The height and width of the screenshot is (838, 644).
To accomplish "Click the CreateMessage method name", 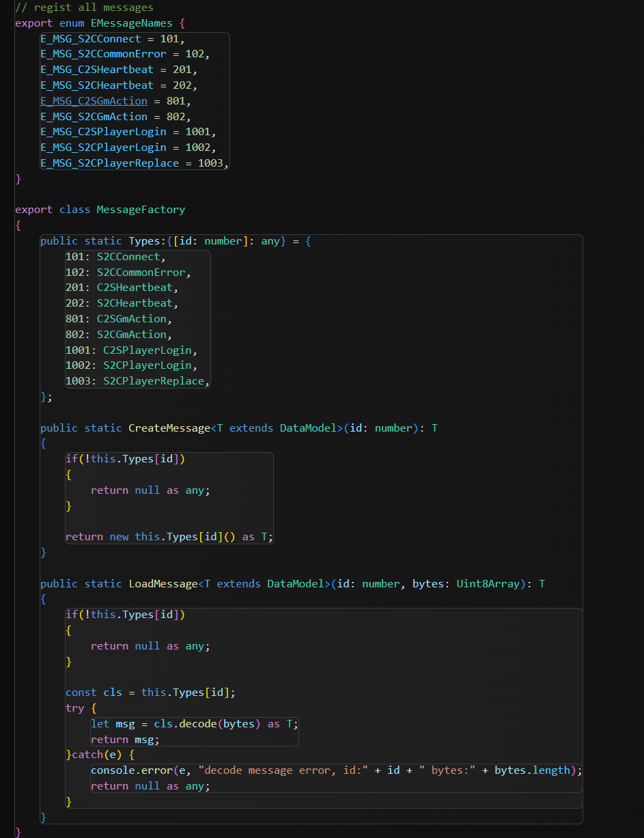I will coord(169,428).
